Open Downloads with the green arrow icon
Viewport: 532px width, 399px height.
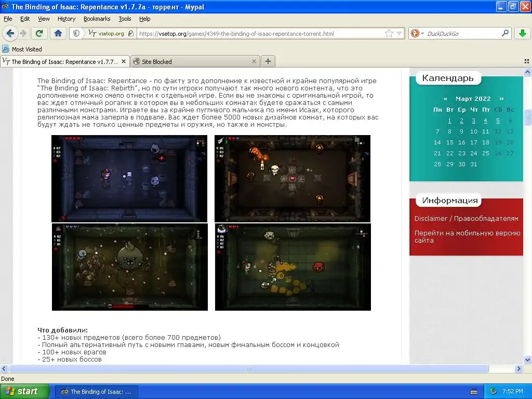point(523,33)
